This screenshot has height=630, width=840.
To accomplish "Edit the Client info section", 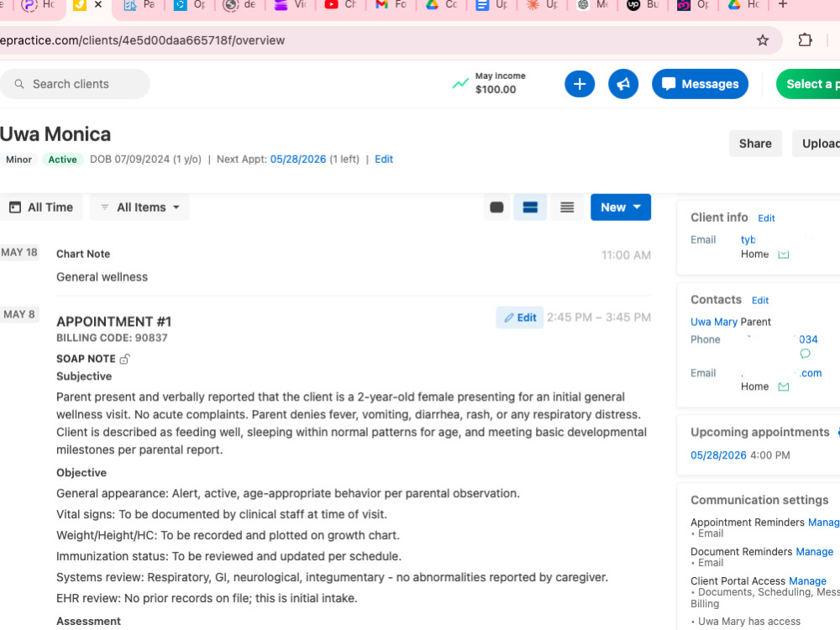I will tap(766, 218).
